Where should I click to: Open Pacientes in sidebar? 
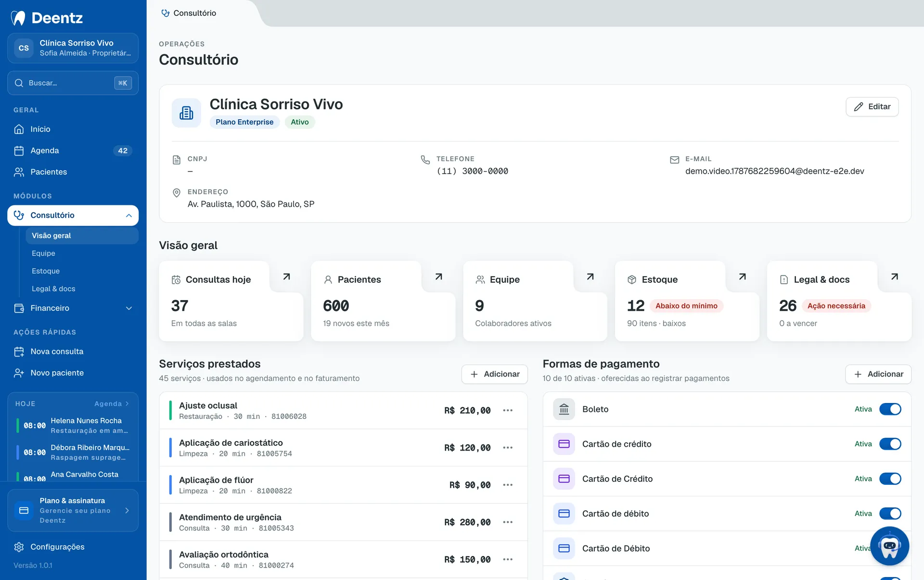(73, 172)
